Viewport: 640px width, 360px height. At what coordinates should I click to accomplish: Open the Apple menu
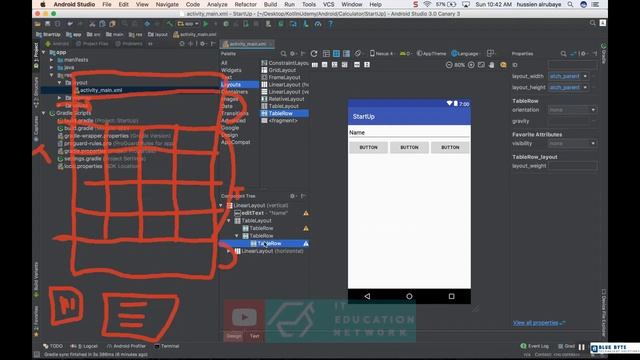[42, 4]
